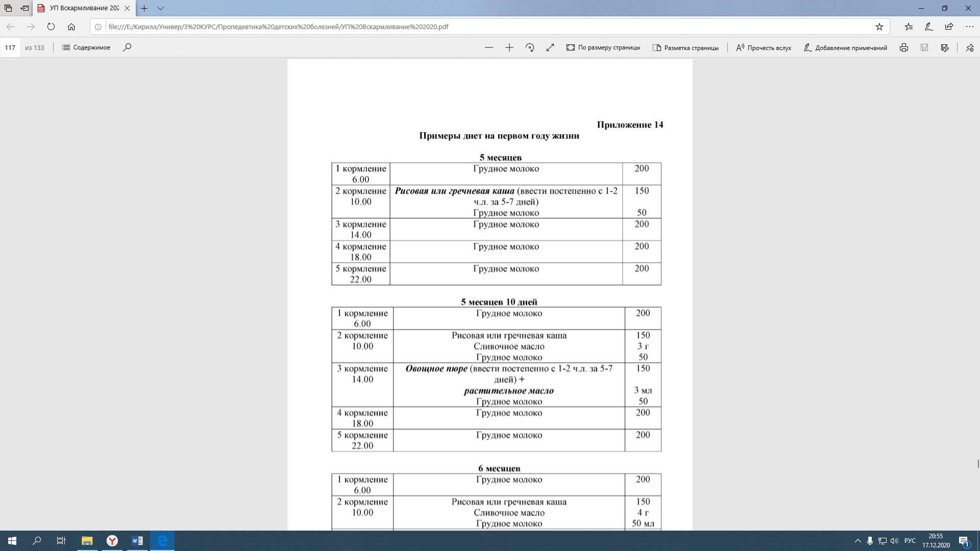Open Windows taskbar search
This screenshot has height=551, width=980.
37,541
